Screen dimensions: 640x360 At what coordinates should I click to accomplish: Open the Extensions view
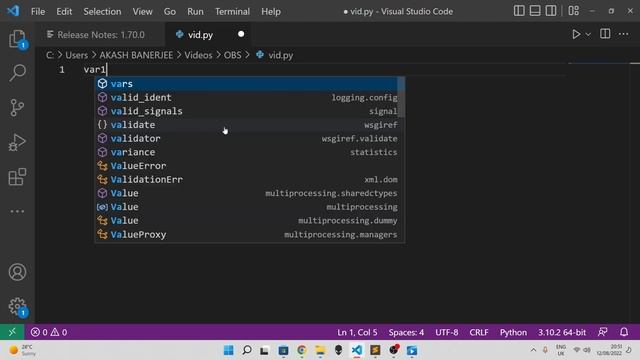(x=17, y=177)
